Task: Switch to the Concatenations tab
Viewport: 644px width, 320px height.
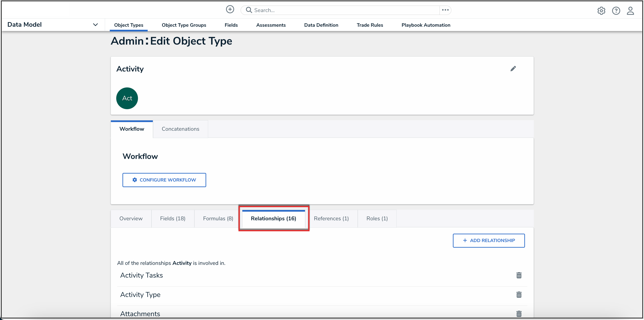Action: click(x=180, y=129)
